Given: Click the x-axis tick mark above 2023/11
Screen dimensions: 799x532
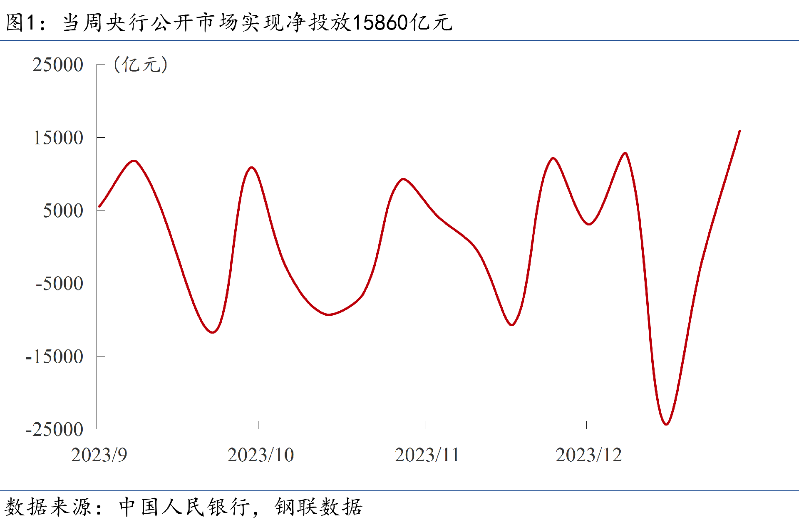Looking at the screenshot, I should point(425,425).
